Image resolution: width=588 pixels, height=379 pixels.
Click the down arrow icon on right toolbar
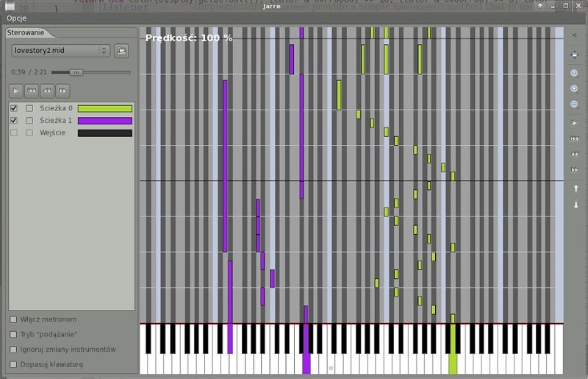click(x=576, y=205)
